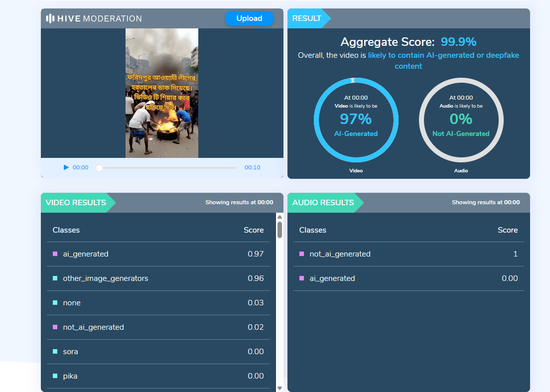The image size is (550, 392).
Task: Click the video preview thumbnail
Action: point(162,93)
